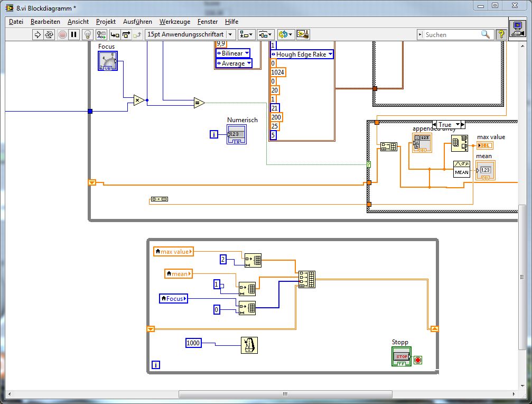The width and height of the screenshot is (532, 404).
Task: Click the Clean Up Diagram icon
Action: (x=303, y=34)
